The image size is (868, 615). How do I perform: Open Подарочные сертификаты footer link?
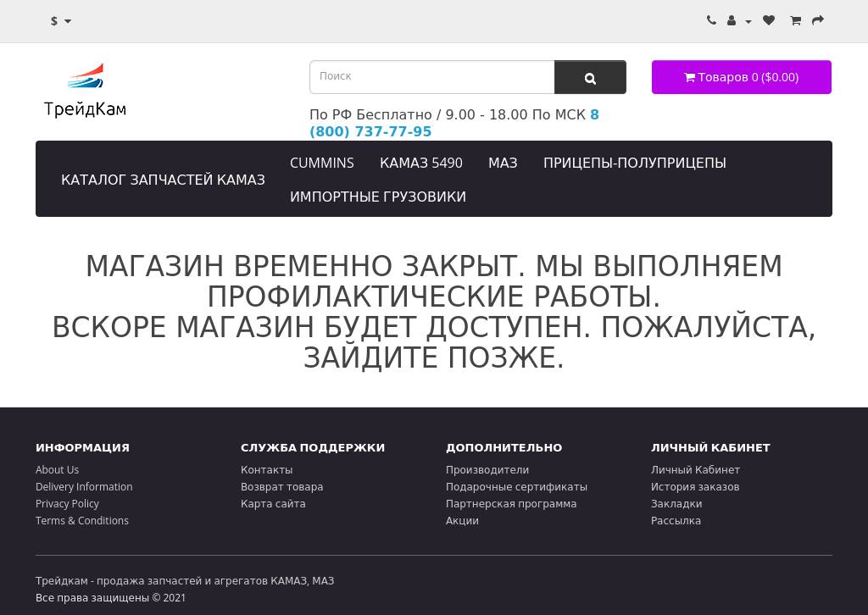516,486
